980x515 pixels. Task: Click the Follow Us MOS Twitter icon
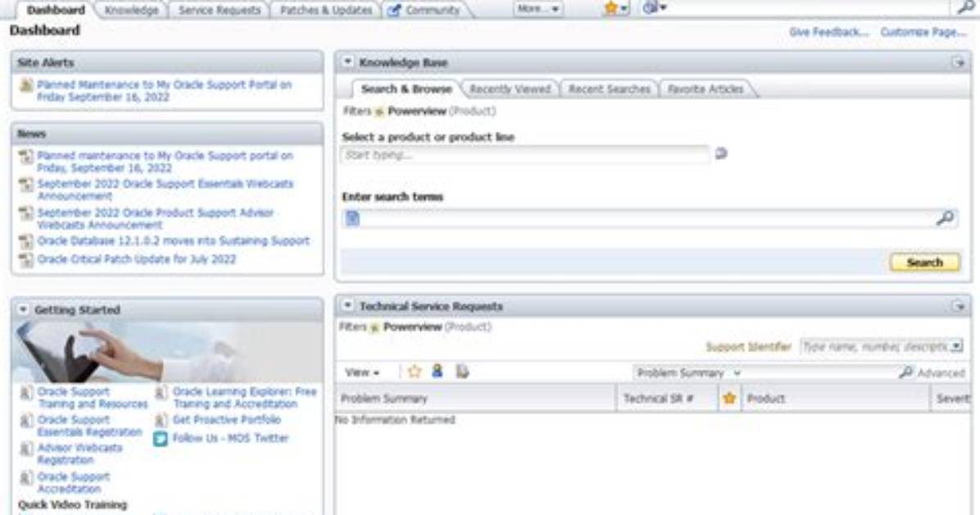pyautogui.click(x=161, y=439)
